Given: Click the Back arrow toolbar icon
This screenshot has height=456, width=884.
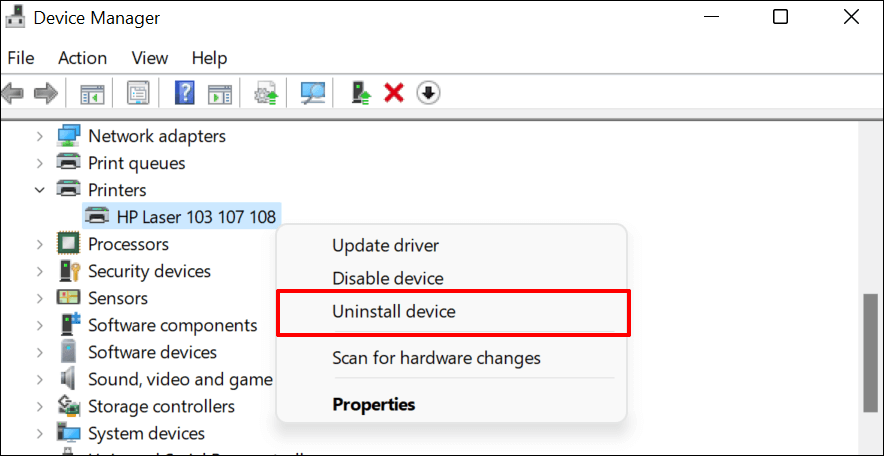Looking at the screenshot, I should (13, 94).
